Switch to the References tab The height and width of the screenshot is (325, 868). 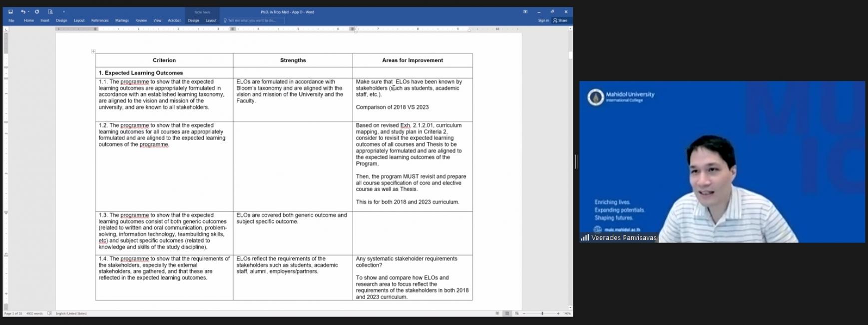[x=100, y=20]
